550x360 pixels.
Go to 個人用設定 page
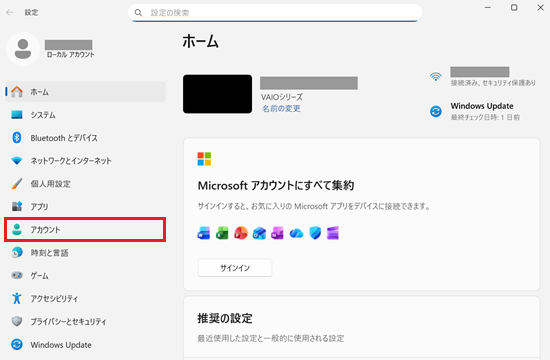pyautogui.click(x=85, y=184)
